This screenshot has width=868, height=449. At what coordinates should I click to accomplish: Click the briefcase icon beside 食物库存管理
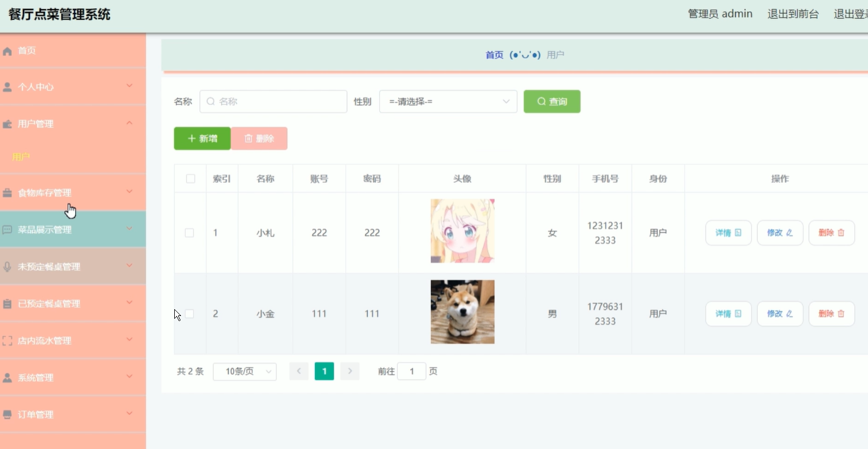point(7,193)
